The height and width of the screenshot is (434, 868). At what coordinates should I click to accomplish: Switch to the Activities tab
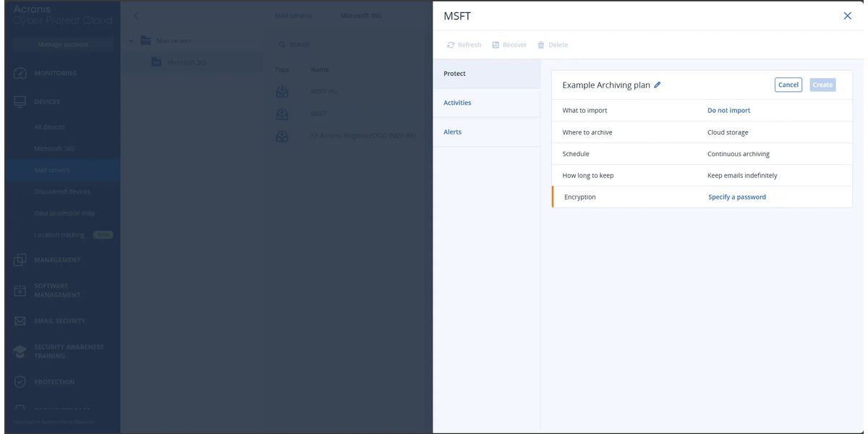coord(457,103)
